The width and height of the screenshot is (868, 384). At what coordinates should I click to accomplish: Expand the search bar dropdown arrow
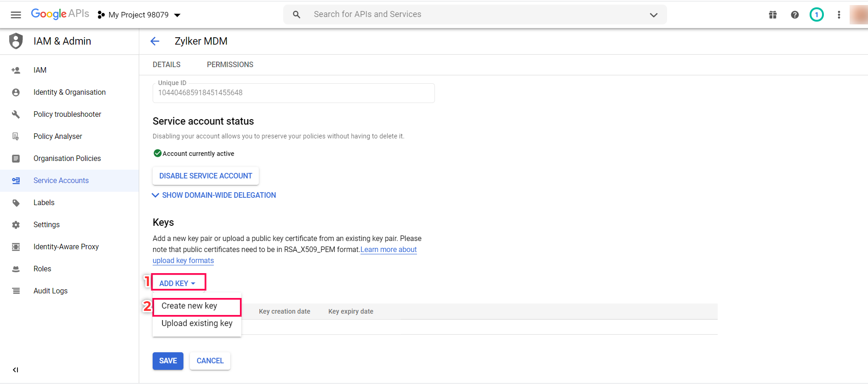[653, 15]
